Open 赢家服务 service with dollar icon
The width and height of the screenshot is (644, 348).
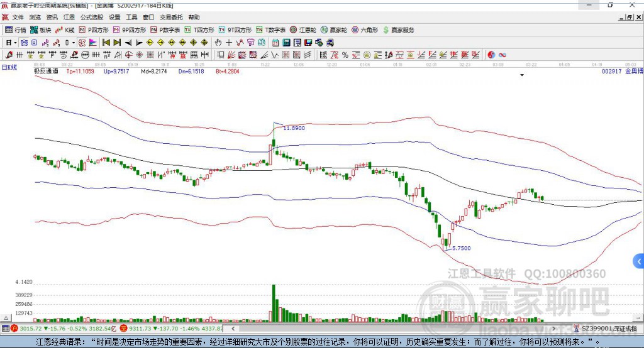398,30
